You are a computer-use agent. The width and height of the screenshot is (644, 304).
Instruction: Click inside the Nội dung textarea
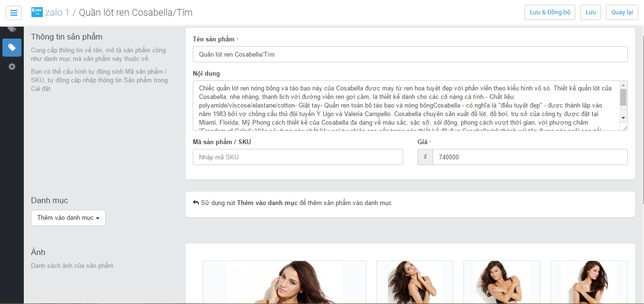tap(406, 106)
